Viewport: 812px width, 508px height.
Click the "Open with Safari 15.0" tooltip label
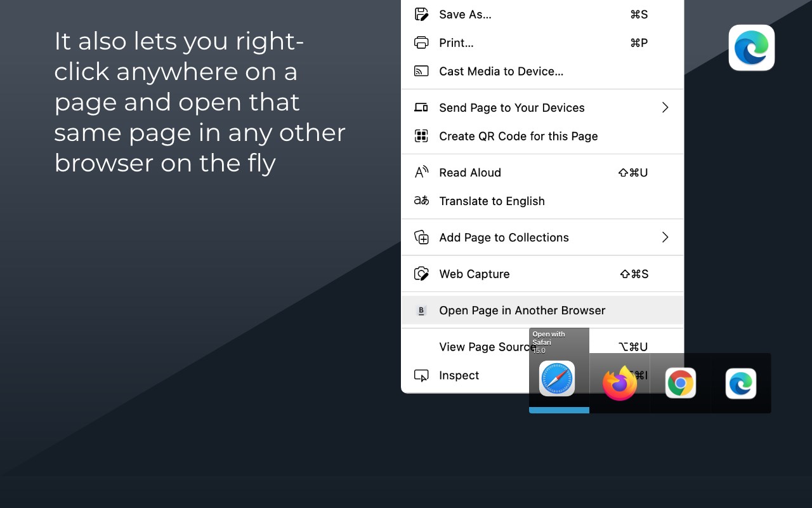point(549,342)
